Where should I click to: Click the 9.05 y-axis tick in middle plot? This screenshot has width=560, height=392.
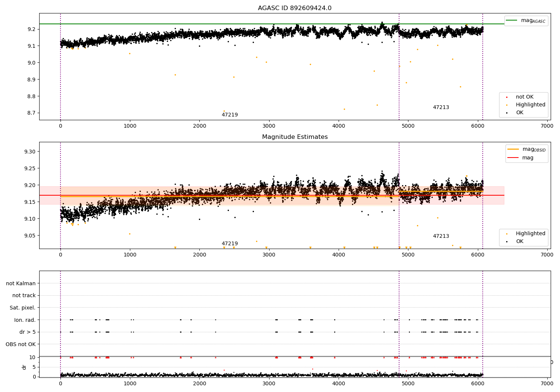(29, 236)
